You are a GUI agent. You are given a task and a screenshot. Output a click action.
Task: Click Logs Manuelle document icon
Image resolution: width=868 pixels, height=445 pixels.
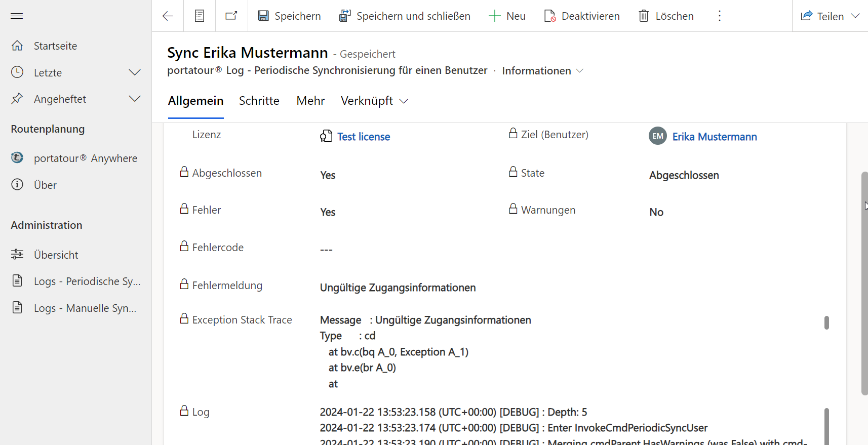tap(17, 307)
